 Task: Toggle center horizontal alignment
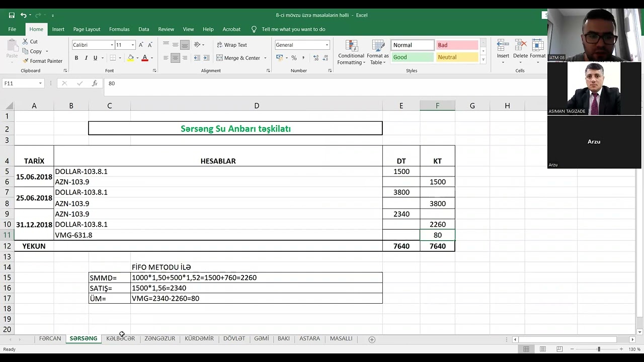(x=175, y=58)
